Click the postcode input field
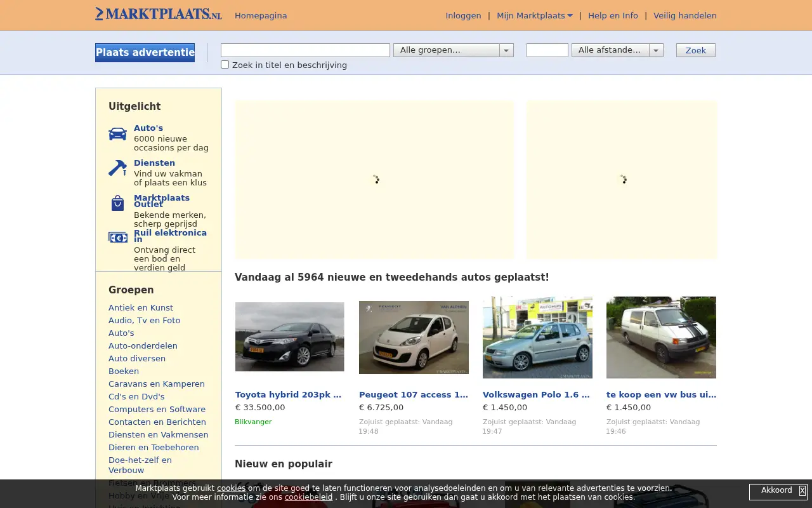The width and height of the screenshot is (812, 508). click(x=547, y=50)
